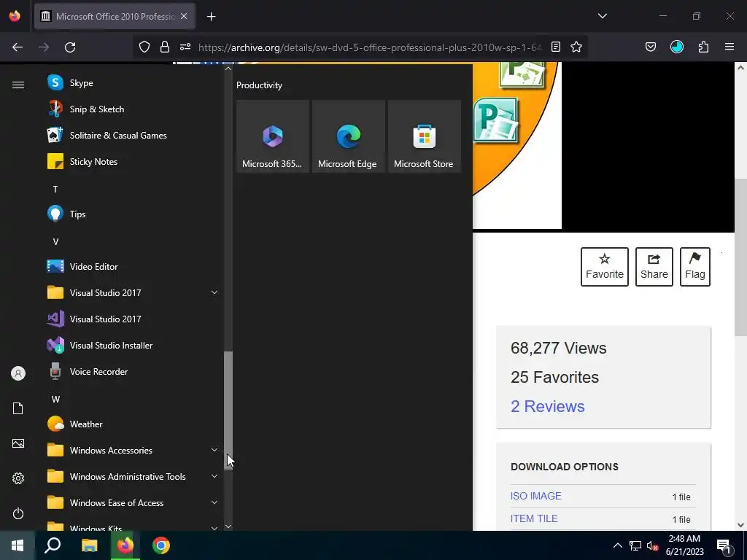Open taskbar Search magnifier
747x560 pixels.
pyautogui.click(x=53, y=545)
